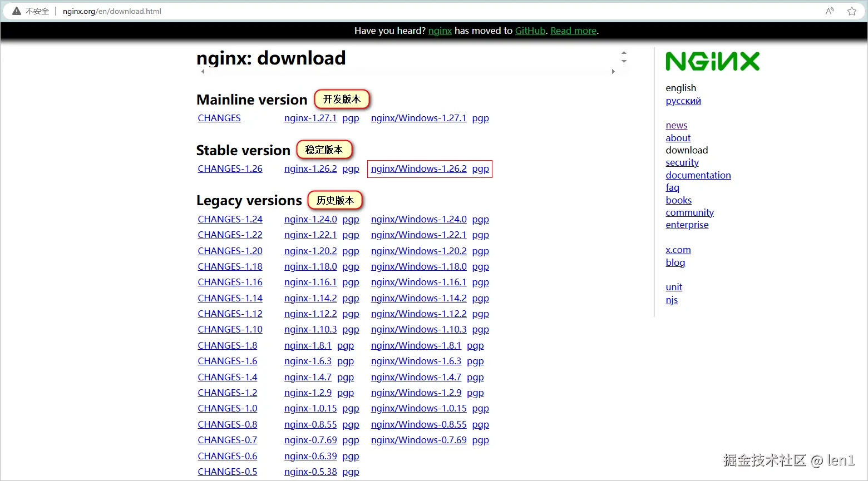
Task: Open the documentation page
Action: 698,175
